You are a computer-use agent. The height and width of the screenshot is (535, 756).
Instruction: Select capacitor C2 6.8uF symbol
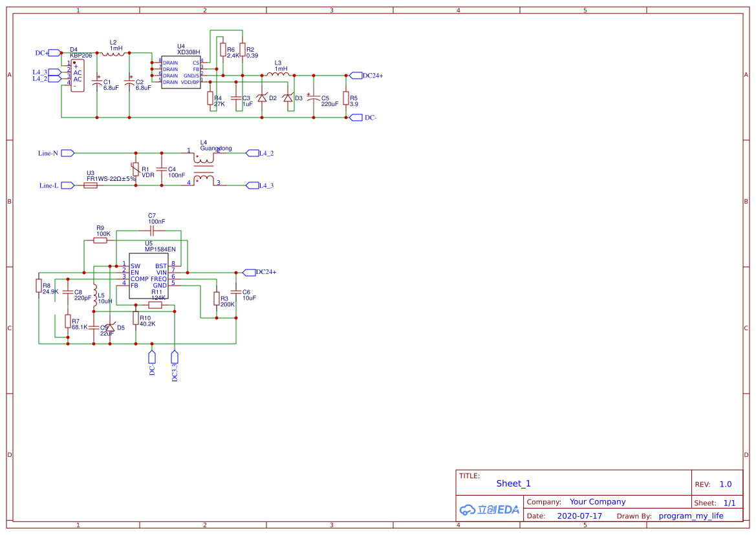129,82
